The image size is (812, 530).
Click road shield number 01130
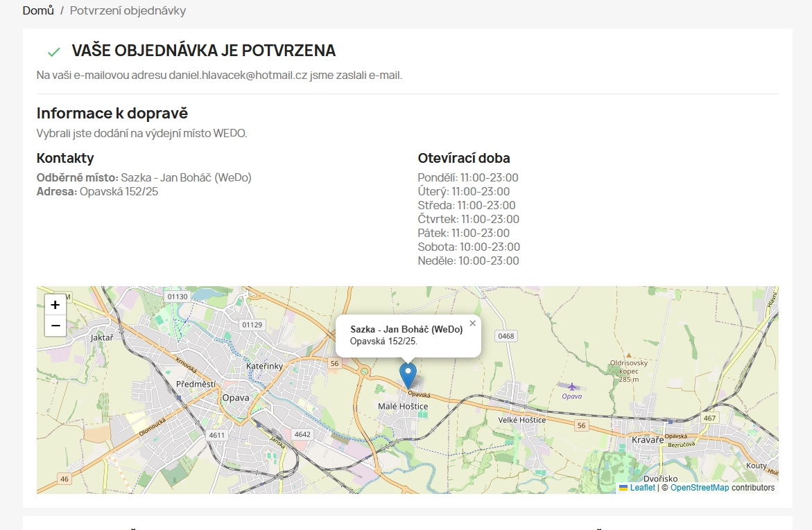coord(178,297)
